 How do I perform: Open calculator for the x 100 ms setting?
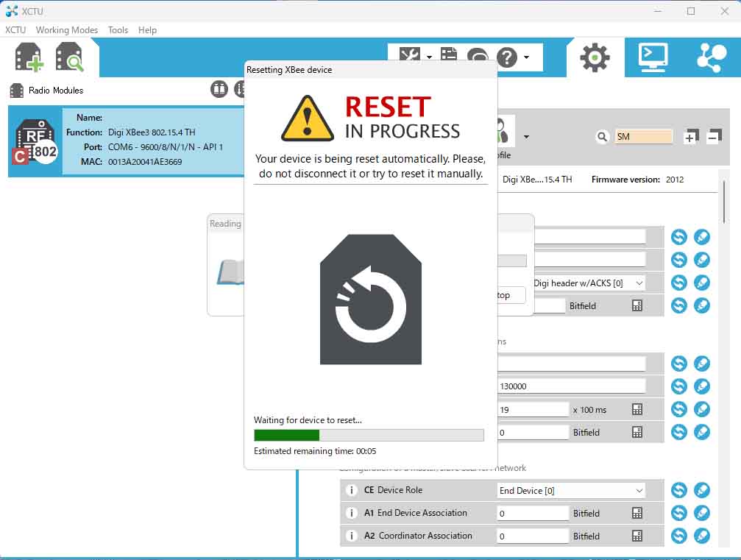tap(637, 409)
